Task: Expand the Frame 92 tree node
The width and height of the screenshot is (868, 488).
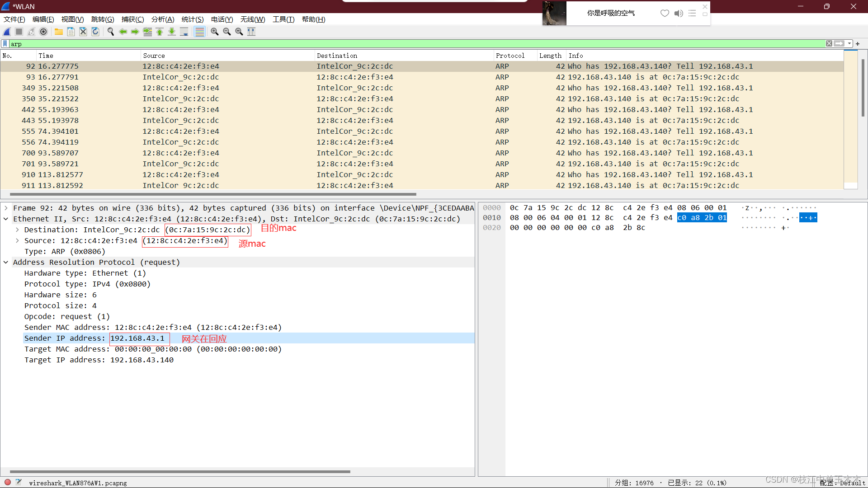Action: [6, 208]
